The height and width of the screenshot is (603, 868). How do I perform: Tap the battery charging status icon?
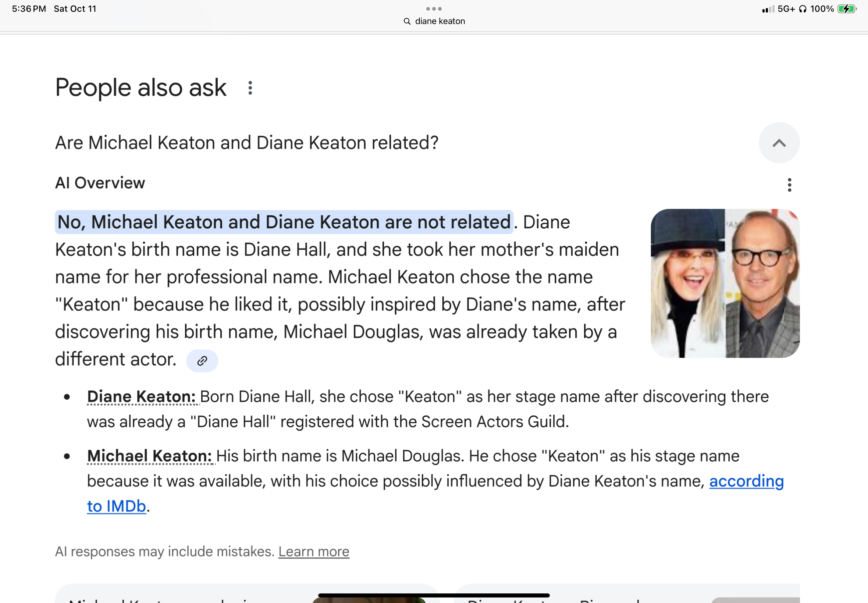point(847,9)
